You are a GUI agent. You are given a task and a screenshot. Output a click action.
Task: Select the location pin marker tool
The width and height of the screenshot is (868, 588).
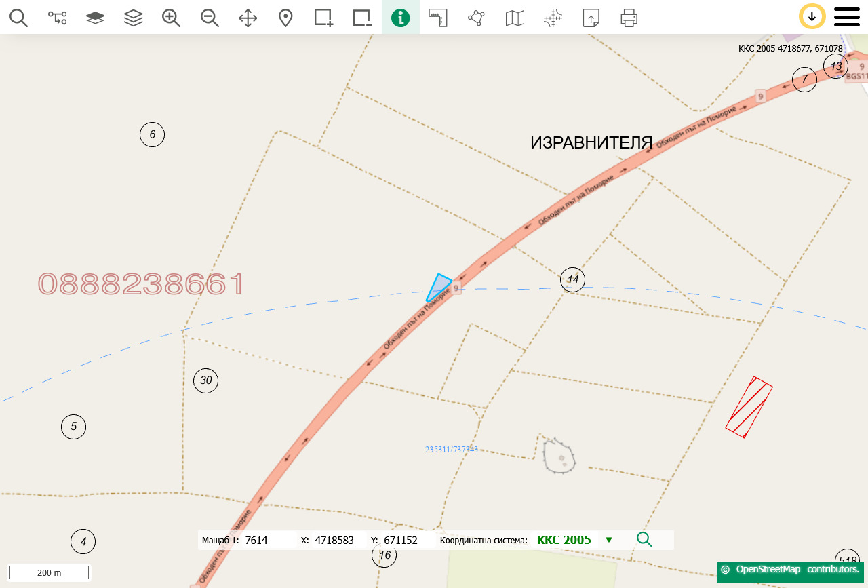pyautogui.click(x=285, y=18)
